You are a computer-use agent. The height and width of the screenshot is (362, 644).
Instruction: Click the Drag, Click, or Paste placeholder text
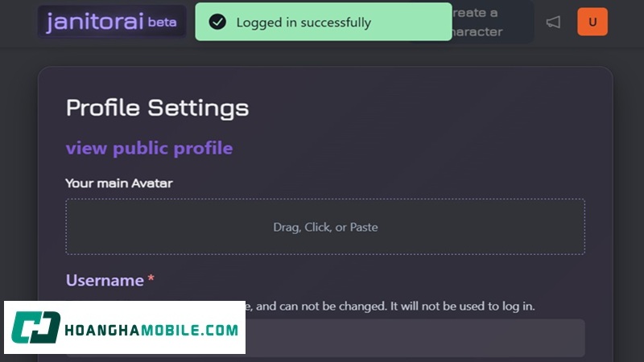coord(325,227)
